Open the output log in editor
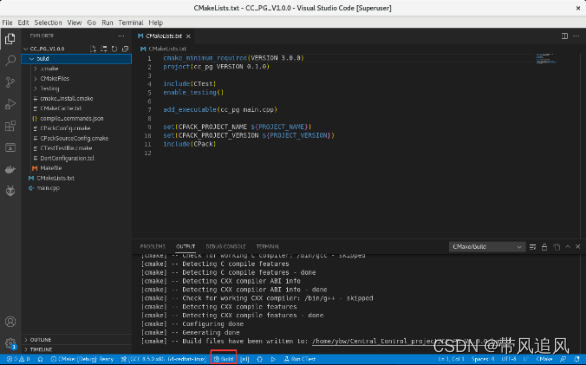This screenshot has width=586, height=365. [556, 247]
